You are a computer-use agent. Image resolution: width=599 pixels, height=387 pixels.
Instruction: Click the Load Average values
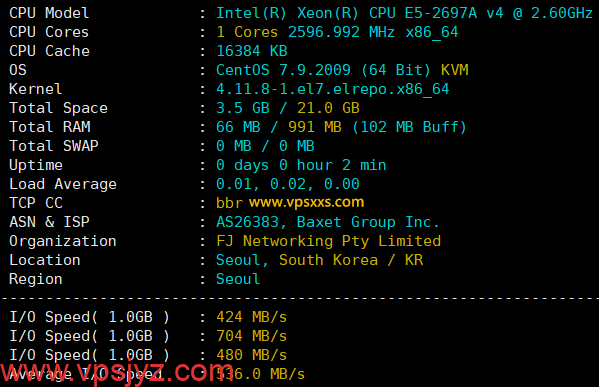pyautogui.click(x=288, y=184)
